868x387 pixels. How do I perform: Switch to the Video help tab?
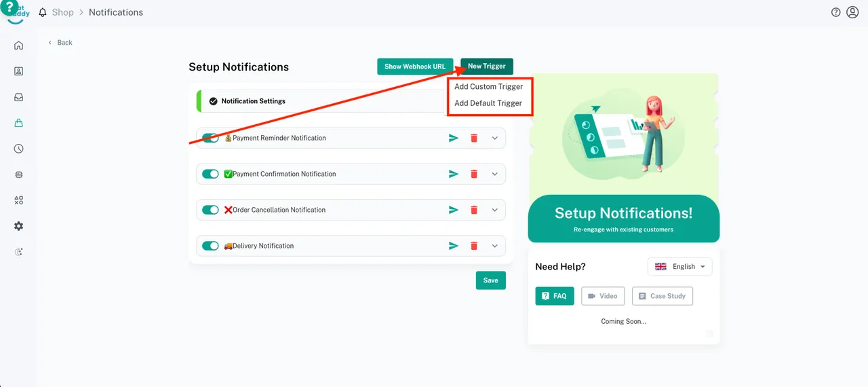click(602, 296)
